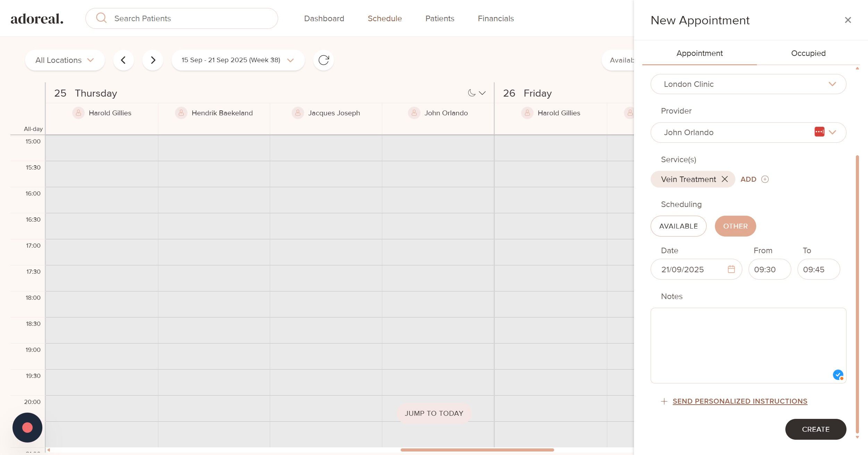Click the calendar icon in Date field
The height and width of the screenshot is (455, 868).
(731, 269)
